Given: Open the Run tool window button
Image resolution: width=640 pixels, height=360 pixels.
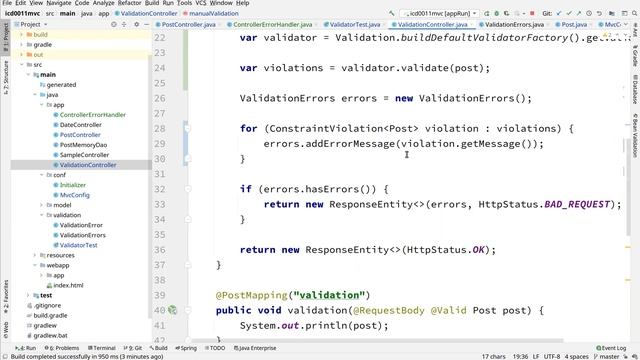Looking at the screenshot, I should [x=25, y=348].
